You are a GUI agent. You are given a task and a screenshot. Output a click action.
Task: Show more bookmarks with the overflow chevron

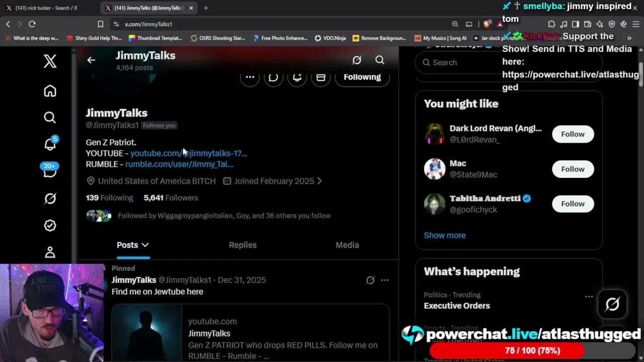629,38
